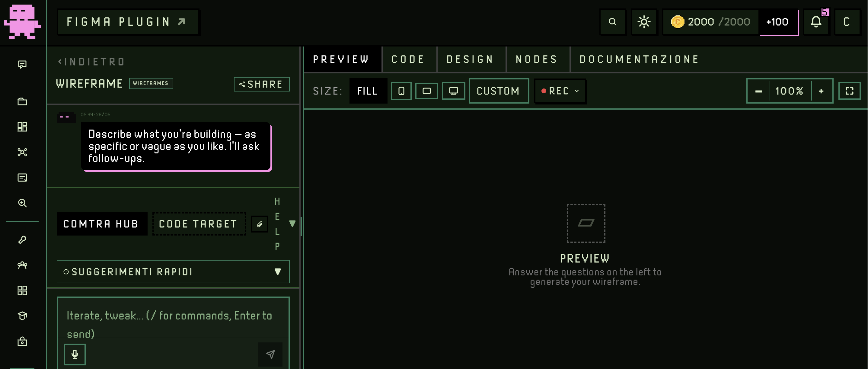The width and height of the screenshot is (868, 369).
Task: Click the paper plane send button
Action: click(x=270, y=354)
